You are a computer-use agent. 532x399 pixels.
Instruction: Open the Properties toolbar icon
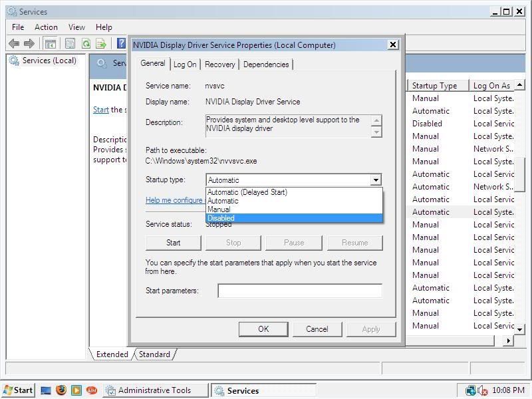coord(70,43)
